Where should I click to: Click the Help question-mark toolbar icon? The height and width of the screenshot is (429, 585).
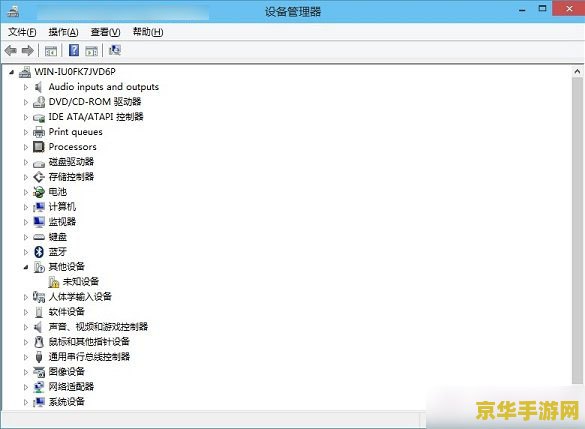[x=74, y=50]
